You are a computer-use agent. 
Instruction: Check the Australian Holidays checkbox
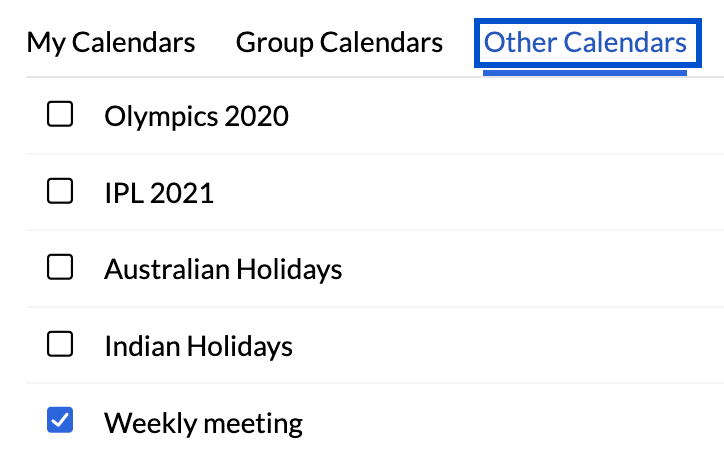(61, 269)
